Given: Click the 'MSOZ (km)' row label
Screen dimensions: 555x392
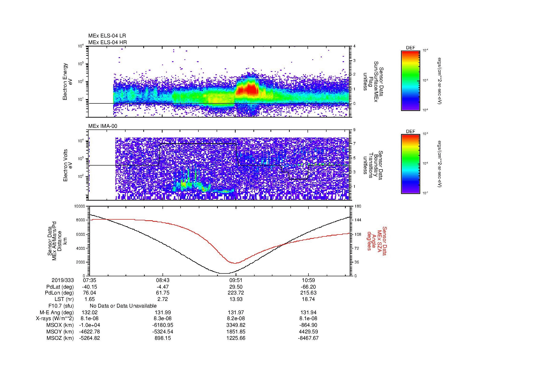Looking at the screenshot, I should coord(60,338).
